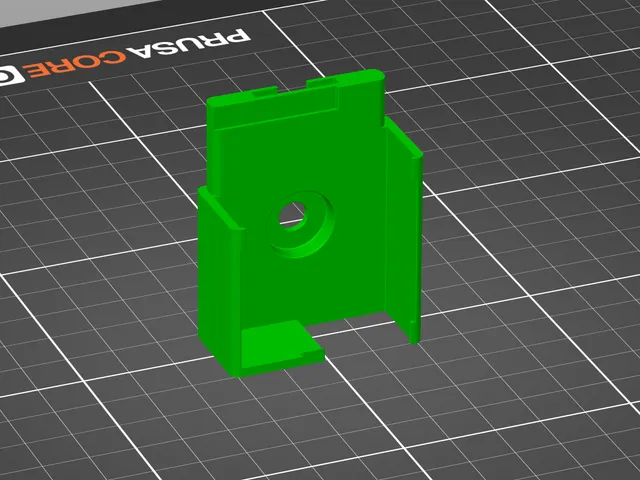640x480 pixels.
Task: Click the circular hole in the green model
Action: [x=293, y=215]
